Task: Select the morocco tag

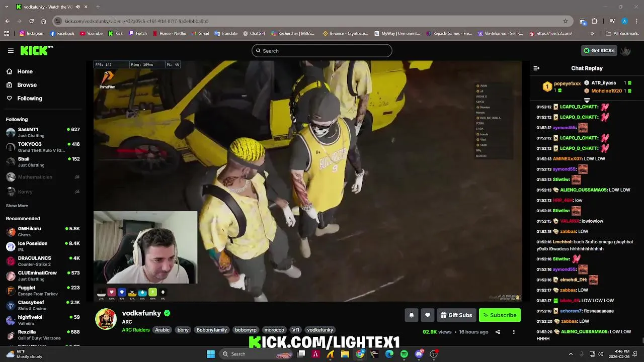Action: (x=274, y=330)
